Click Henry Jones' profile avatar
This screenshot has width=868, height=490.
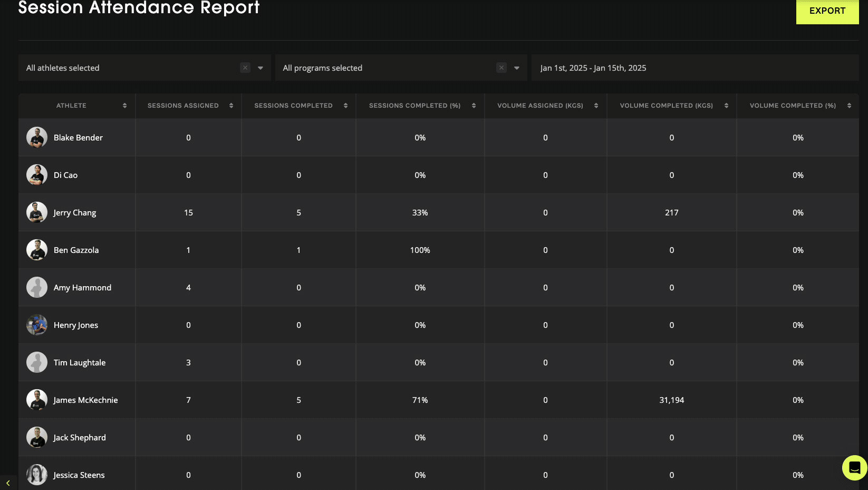click(37, 325)
